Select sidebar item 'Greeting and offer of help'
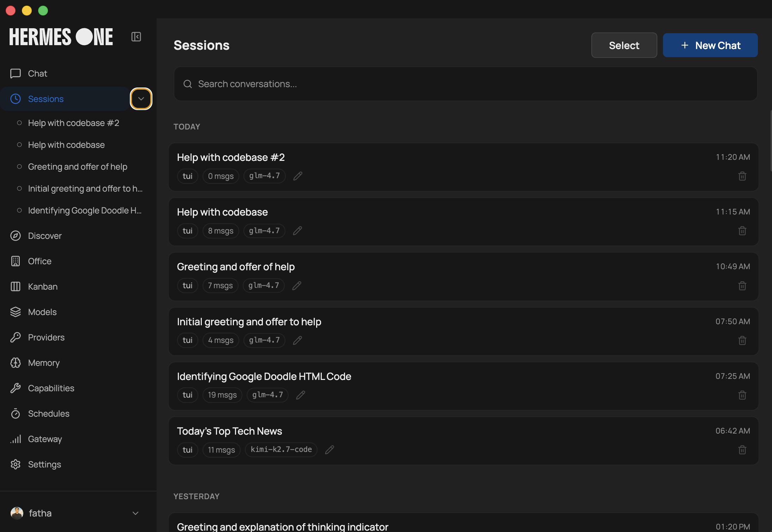The image size is (772, 532). click(x=78, y=167)
